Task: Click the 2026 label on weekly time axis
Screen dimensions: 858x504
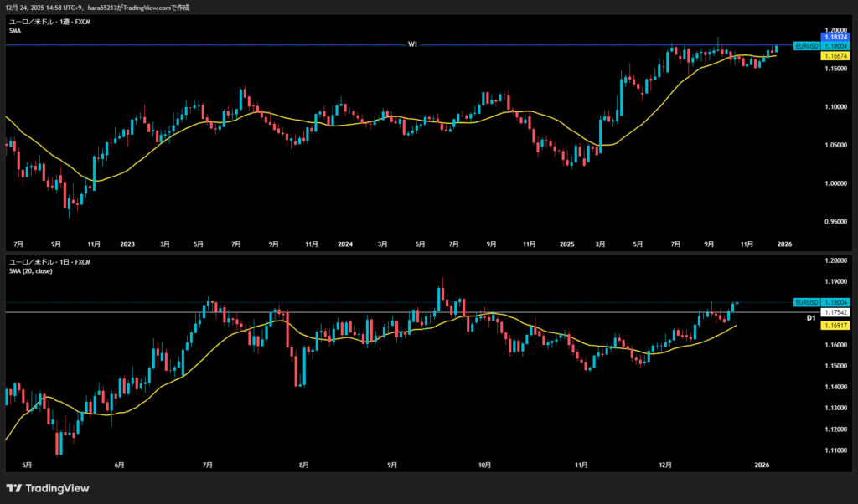Action: click(784, 244)
